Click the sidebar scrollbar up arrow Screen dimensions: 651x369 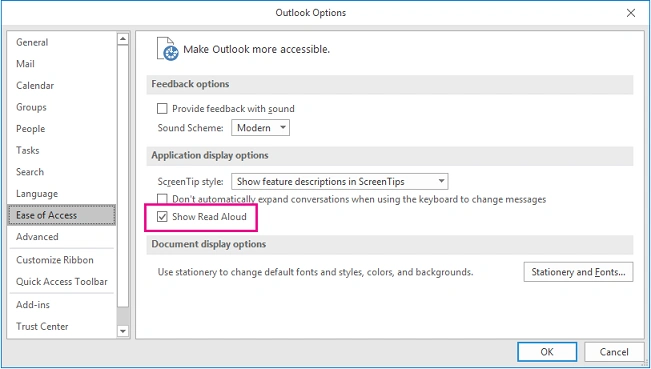tap(122, 39)
